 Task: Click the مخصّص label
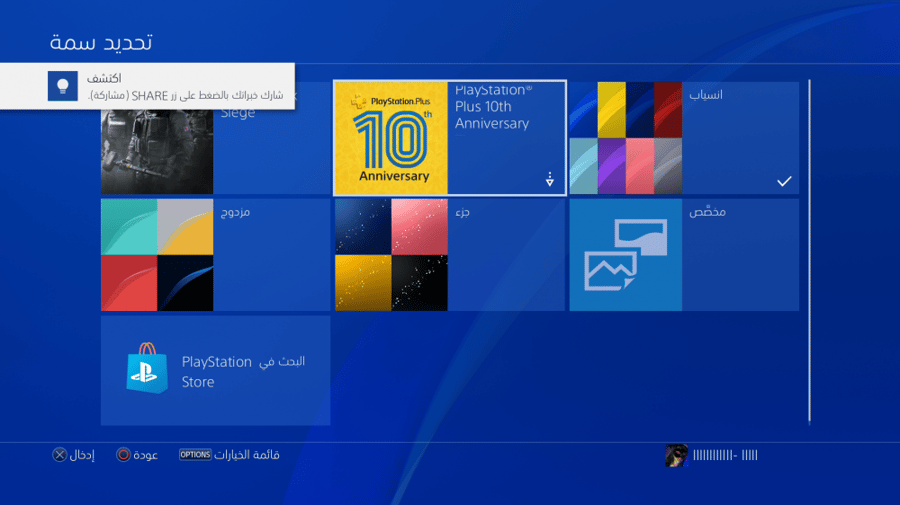point(707,212)
